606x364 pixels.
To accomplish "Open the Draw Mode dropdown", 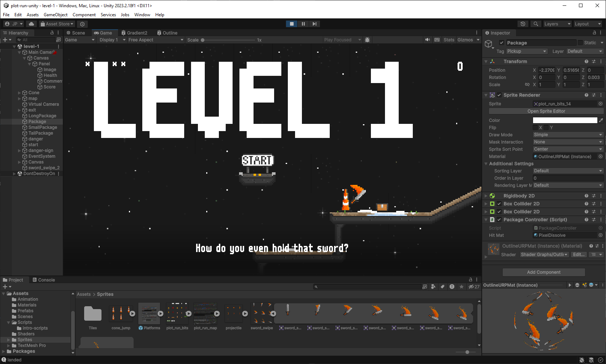I will pos(568,135).
